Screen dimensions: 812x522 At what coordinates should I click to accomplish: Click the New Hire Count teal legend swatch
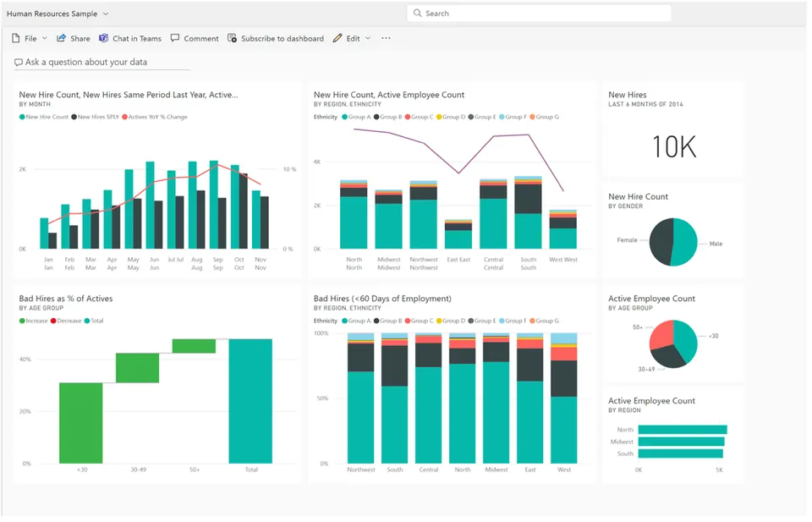click(x=22, y=117)
